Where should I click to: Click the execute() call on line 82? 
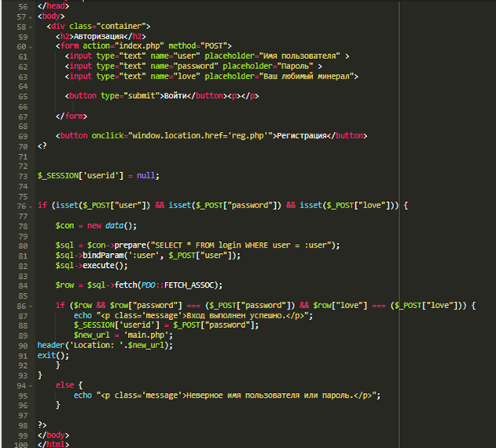pos(105,266)
